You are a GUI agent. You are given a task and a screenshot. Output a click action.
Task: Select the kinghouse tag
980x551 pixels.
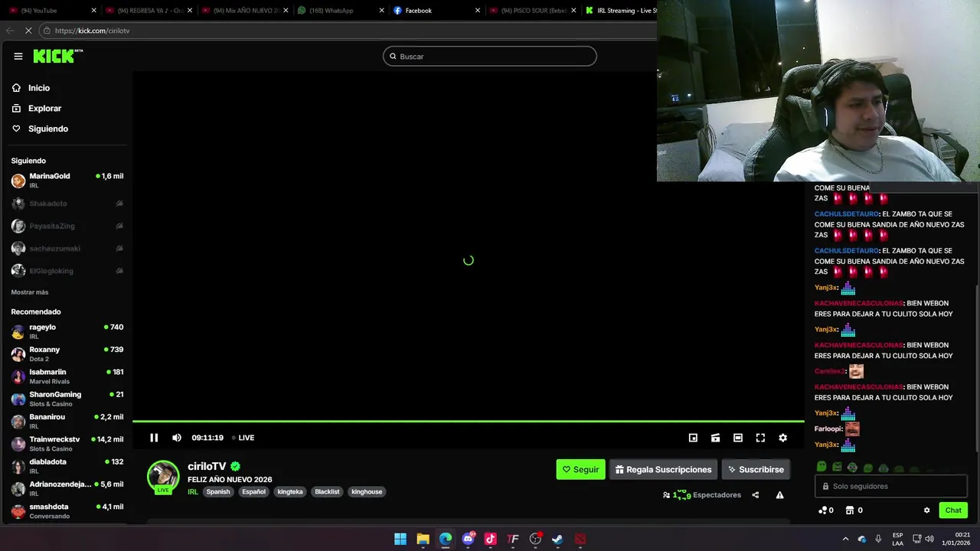[367, 491]
